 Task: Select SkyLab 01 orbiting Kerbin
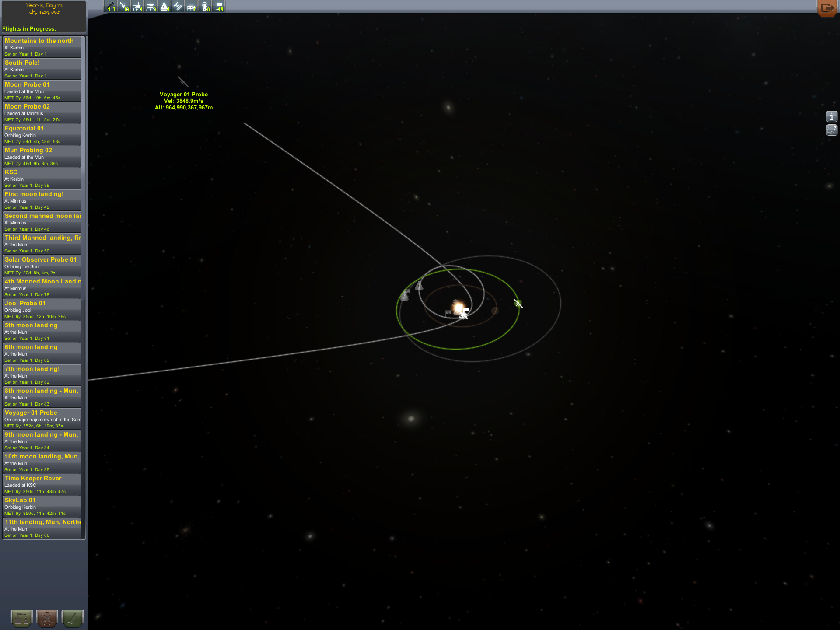[42, 507]
